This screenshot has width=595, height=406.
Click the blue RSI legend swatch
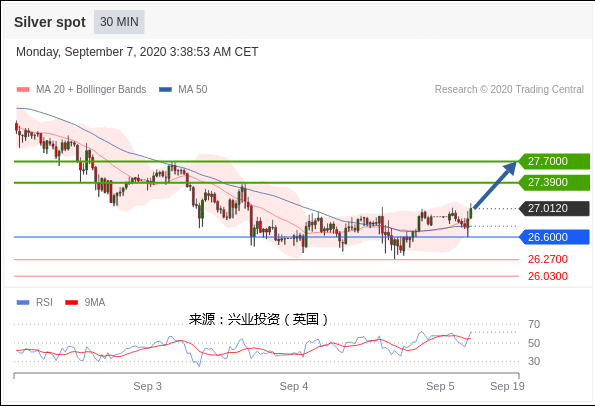(x=23, y=302)
